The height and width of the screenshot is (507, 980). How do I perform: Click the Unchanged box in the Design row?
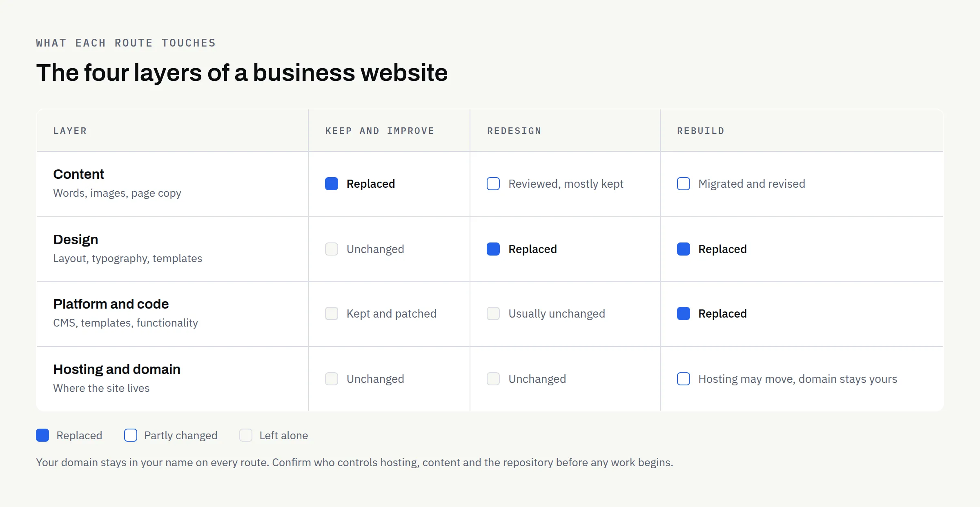(x=332, y=249)
